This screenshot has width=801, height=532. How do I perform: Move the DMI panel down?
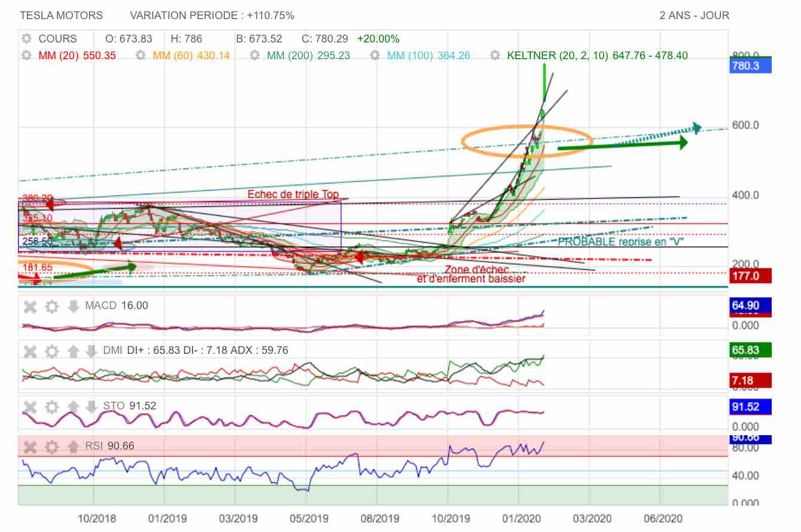[x=91, y=351]
